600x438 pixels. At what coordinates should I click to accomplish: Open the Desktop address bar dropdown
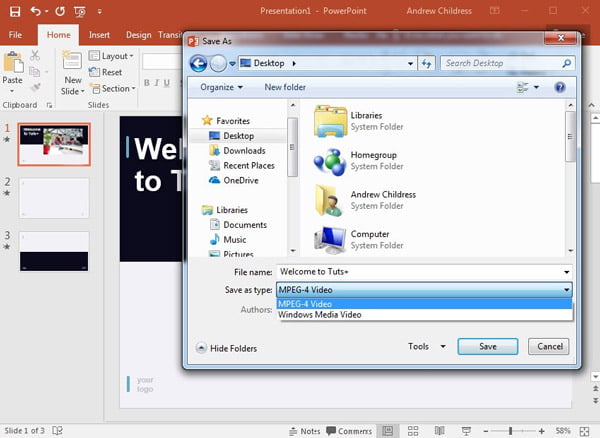point(410,64)
